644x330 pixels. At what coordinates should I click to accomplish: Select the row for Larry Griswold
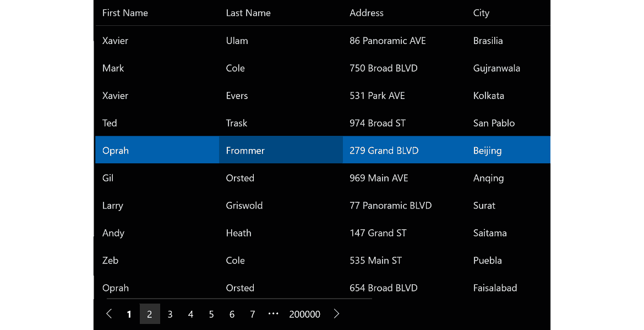click(275, 205)
